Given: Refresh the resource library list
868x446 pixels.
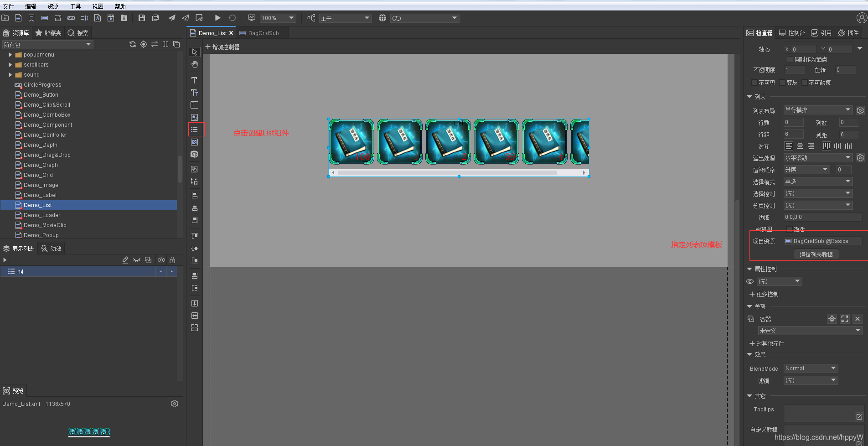Looking at the screenshot, I should pyautogui.click(x=133, y=44).
